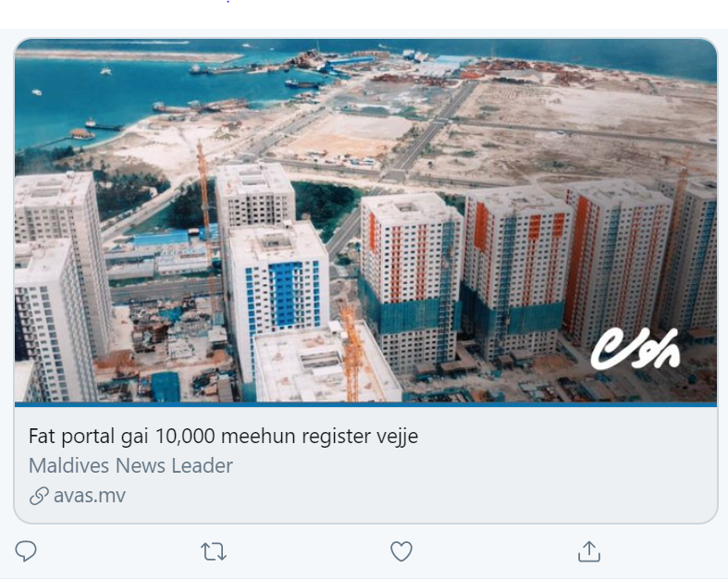Open the avas.mv domain link
This screenshot has height=580, width=728.
pos(90,496)
